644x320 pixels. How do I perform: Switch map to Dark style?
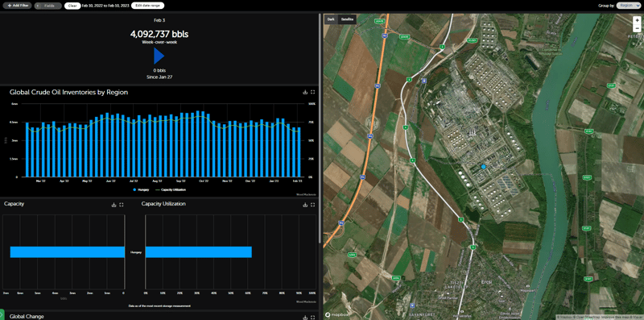331,19
